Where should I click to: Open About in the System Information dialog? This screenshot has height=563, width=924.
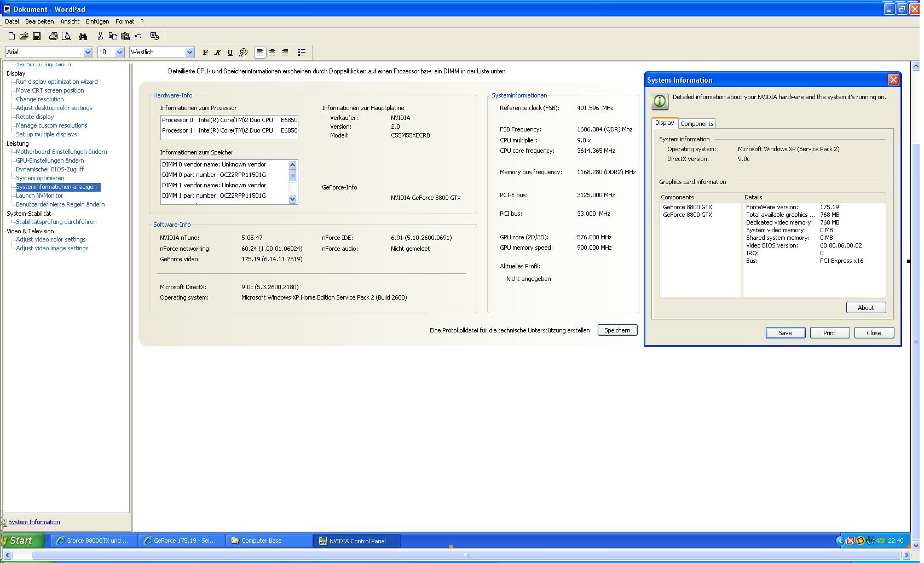tap(865, 308)
